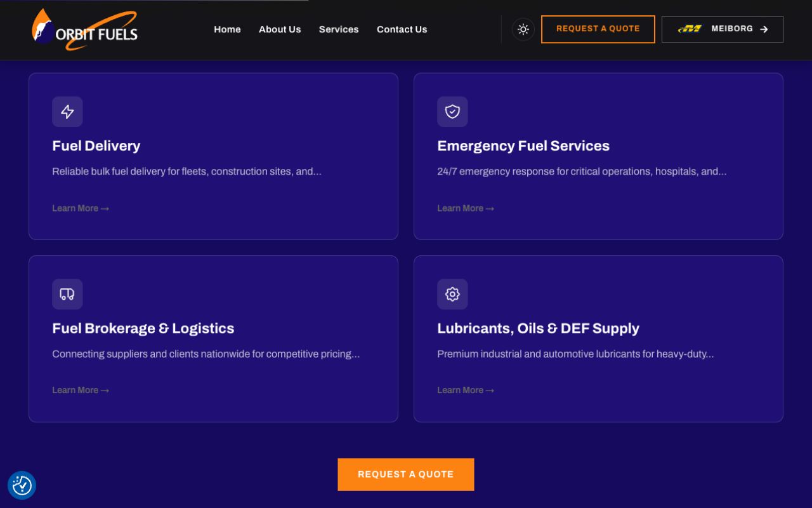Click the shield check Emergency Fuel icon
The height and width of the screenshot is (508, 812).
pyautogui.click(x=452, y=112)
